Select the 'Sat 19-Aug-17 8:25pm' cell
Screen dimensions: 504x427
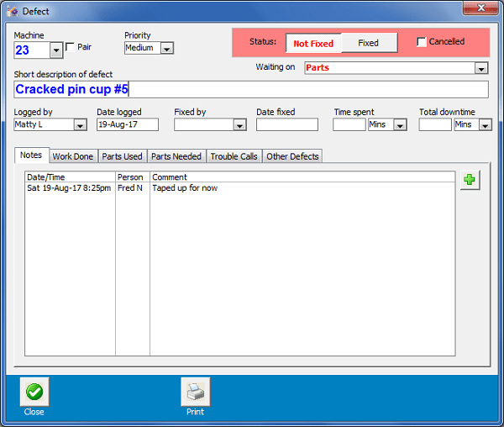tap(69, 188)
